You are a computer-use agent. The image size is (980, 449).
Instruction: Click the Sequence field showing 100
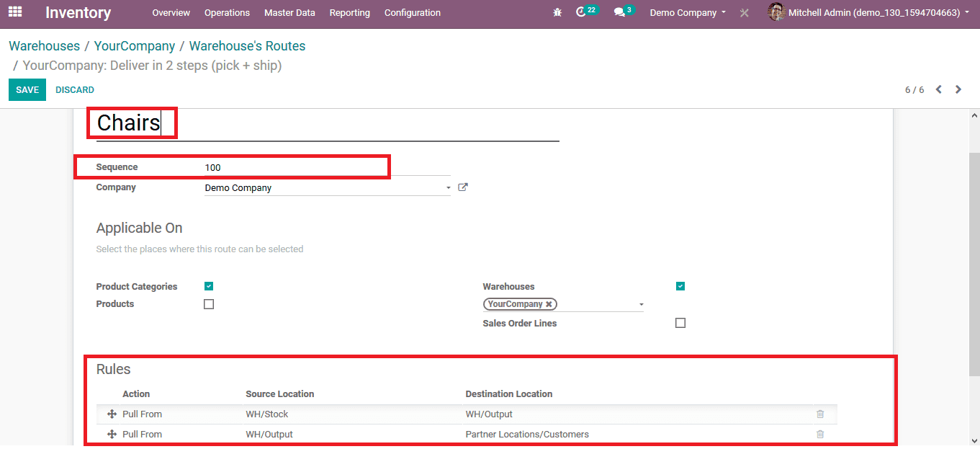pyautogui.click(x=328, y=167)
